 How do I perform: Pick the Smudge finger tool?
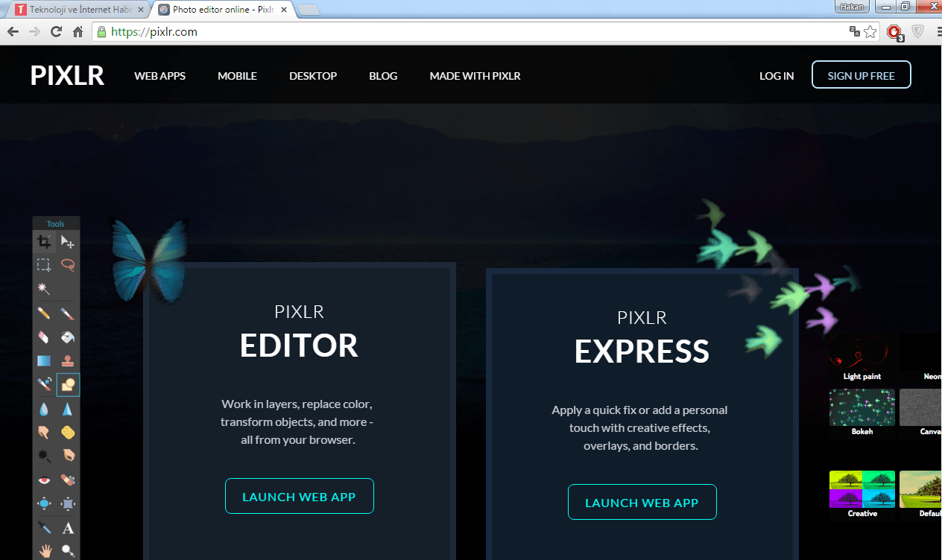pos(45,432)
